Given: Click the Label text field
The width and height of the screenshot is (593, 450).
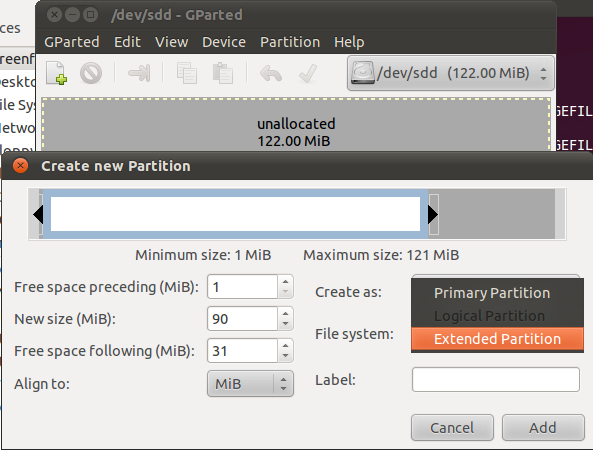Looking at the screenshot, I should [x=496, y=379].
